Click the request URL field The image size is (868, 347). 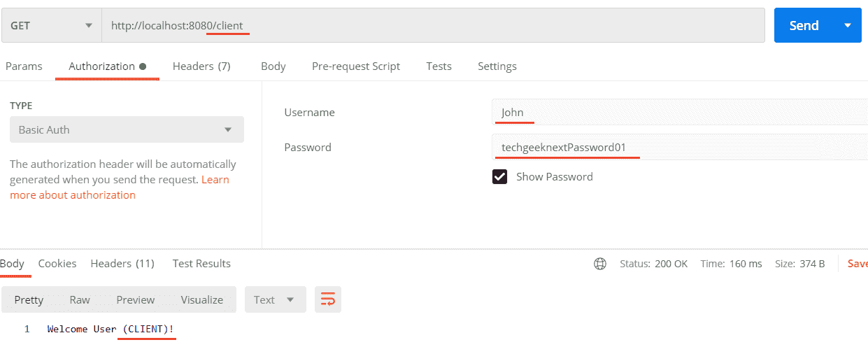click(x=434, y=25)
